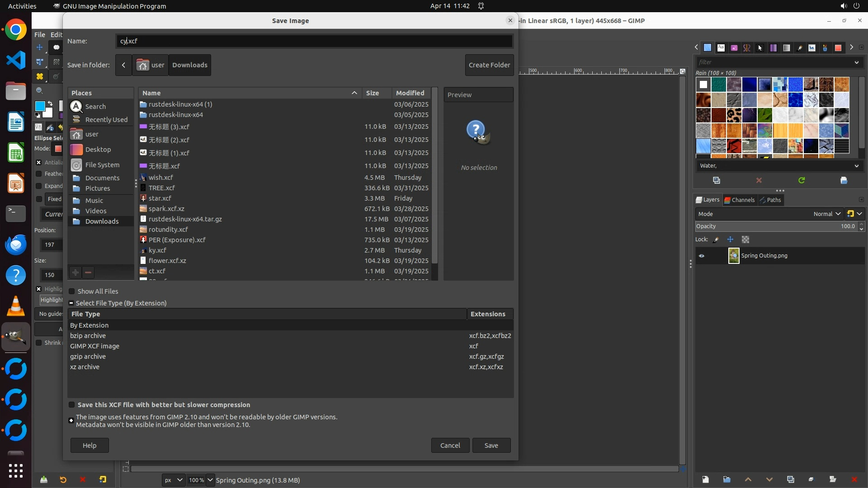Screen dimensions: 868x488
Task: Raise the layer with the up arrow
Action: coord(748,479)
